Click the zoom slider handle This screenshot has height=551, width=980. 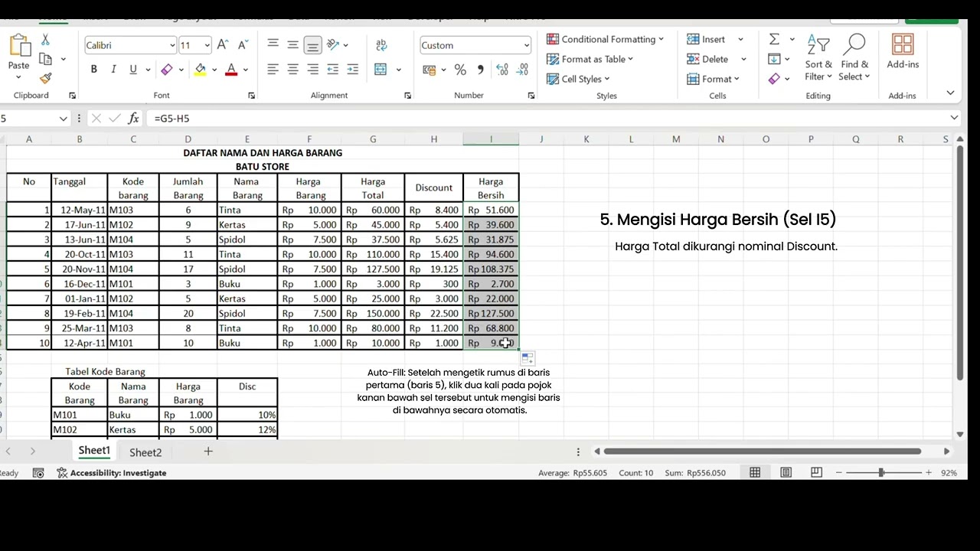point(880,473)
